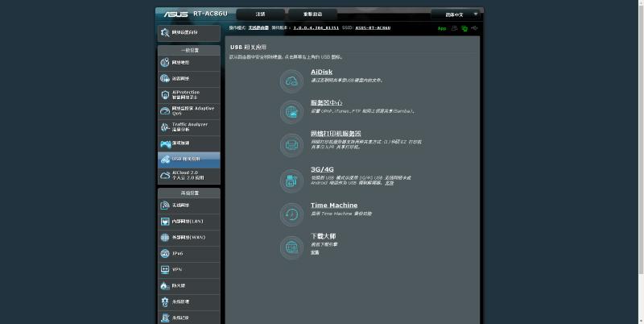This screenshot has width=644, height=324.
Task: Click the 注销 logout button
Action: [260, 15]
